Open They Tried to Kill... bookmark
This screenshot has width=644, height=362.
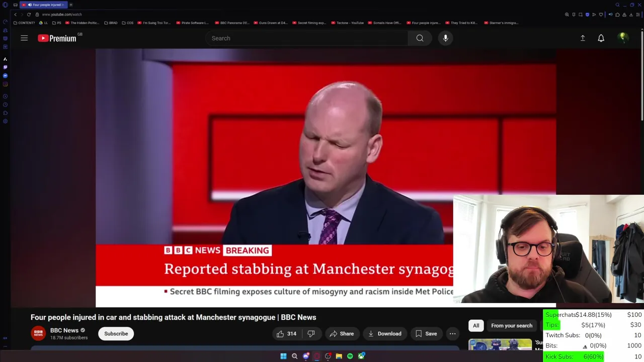[x=461, y=23]
